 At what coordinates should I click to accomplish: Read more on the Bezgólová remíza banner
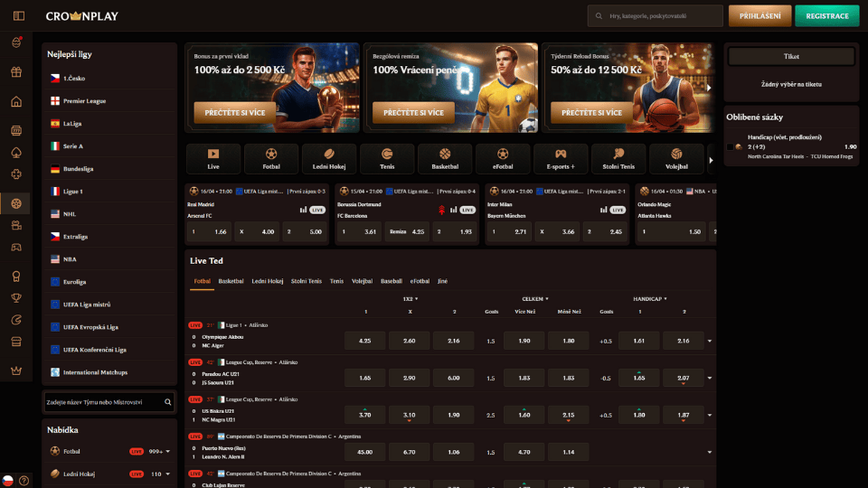tap(413, 112)
